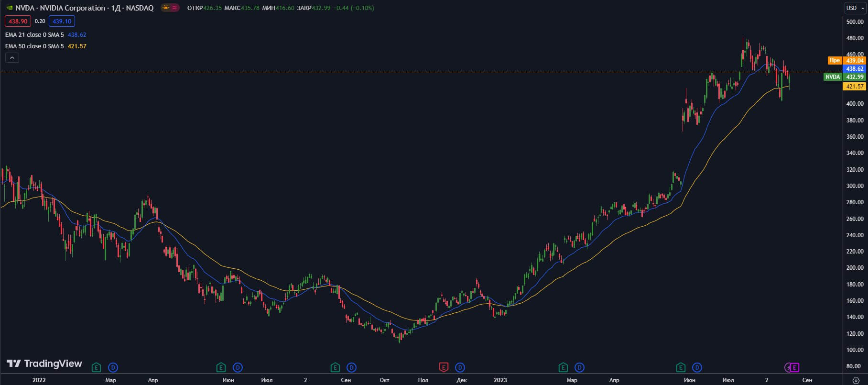This screenshot has width=868, height=385.
Task: Open the blue dividend marker after Июн 2023
Action: pos(697,367)
